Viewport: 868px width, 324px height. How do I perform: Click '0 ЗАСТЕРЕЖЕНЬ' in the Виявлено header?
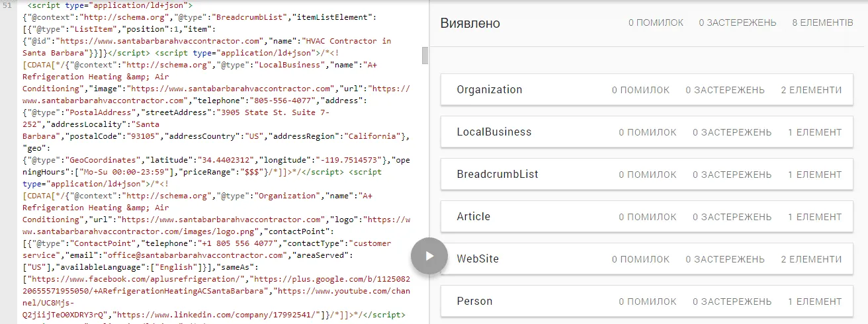[738, 23]
